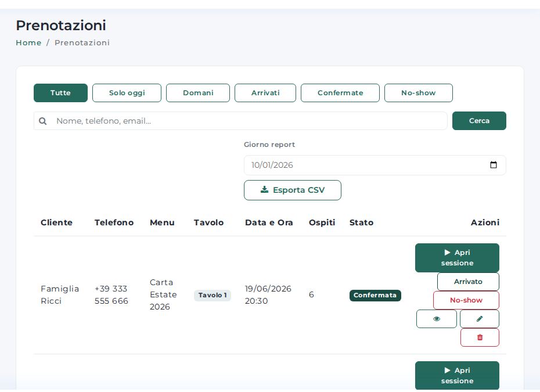Delete Famiglia Ricci booking with trash icon
This screenshot has width=540, height=392.
pyautogui.click(x=480, y=337)
